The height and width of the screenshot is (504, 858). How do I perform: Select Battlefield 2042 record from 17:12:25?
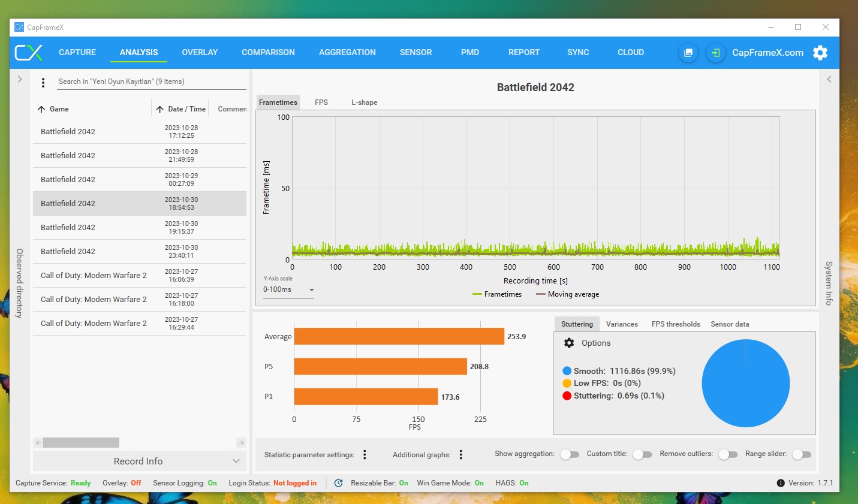[x=140, y=132]
